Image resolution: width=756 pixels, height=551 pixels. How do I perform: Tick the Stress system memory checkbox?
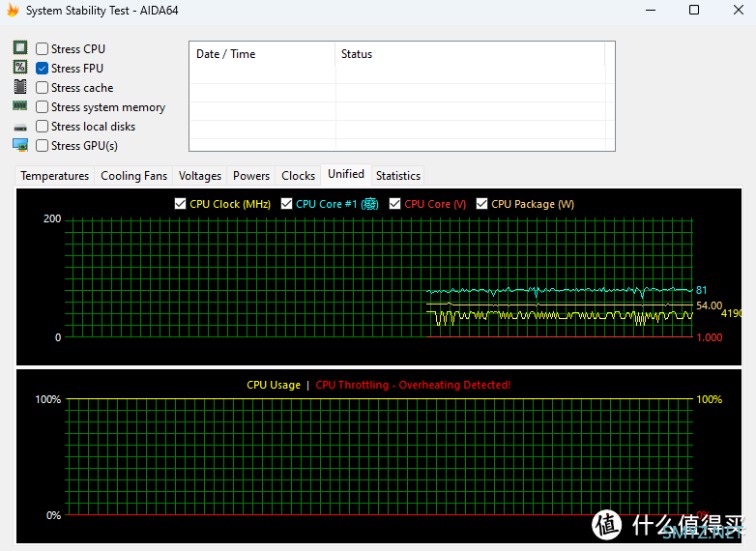(x=42, y=107)
